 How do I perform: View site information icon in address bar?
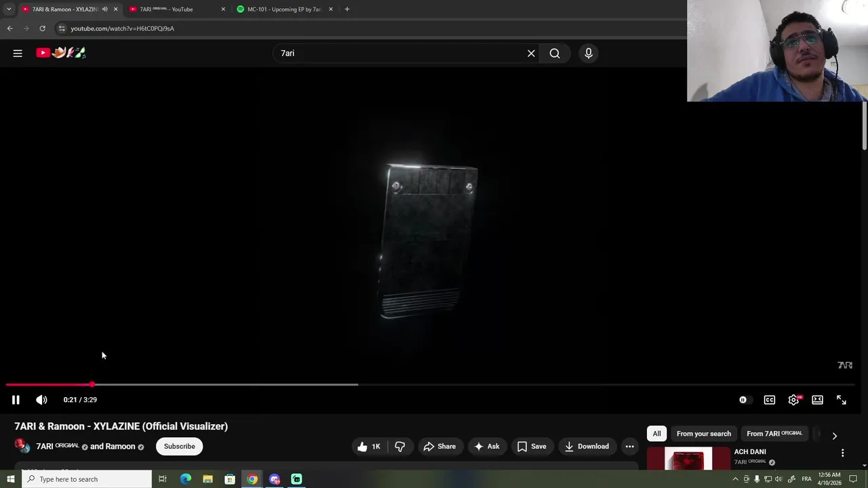click(62, 28)
